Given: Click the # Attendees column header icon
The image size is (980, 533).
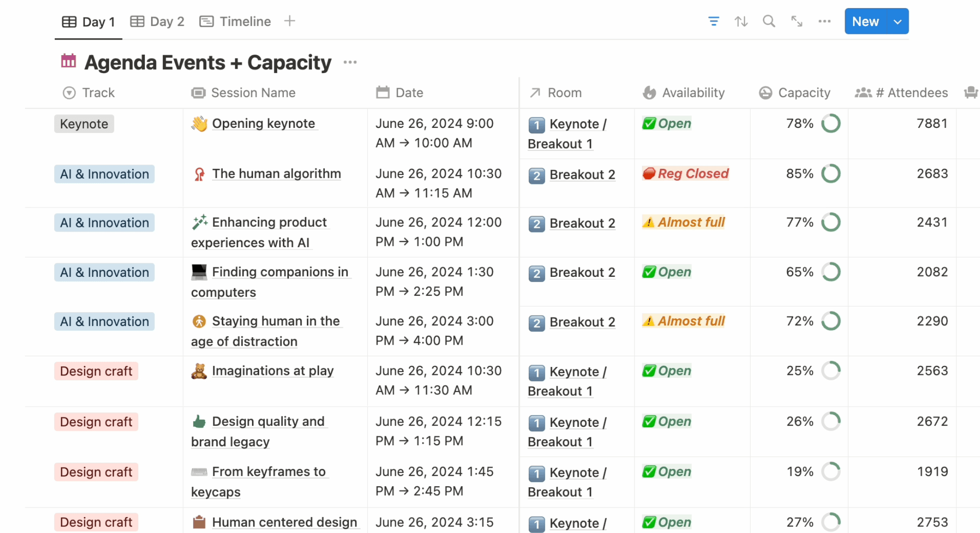Looking at the screenshot, I should 862,92.
